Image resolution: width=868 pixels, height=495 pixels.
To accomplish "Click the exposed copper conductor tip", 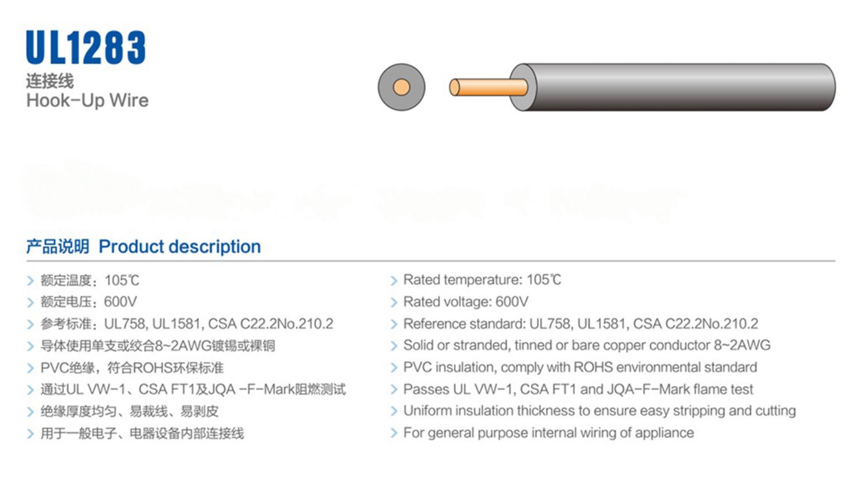I will click(488, 87).
